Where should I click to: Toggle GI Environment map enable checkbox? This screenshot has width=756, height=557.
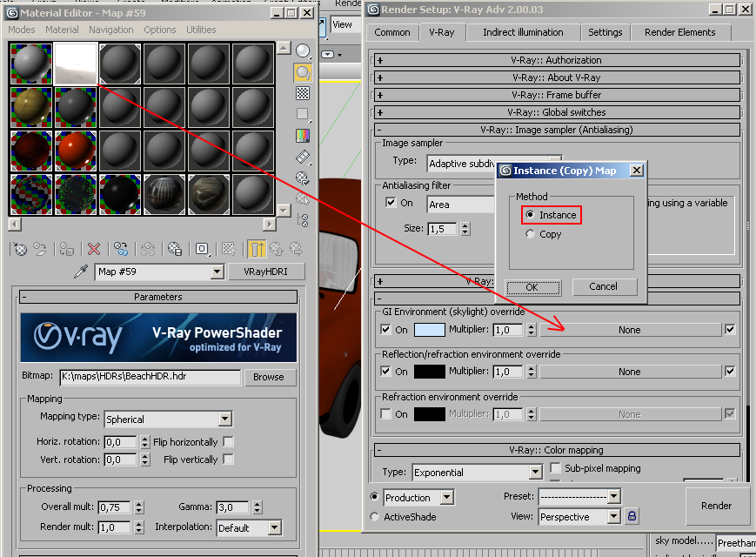730,329
